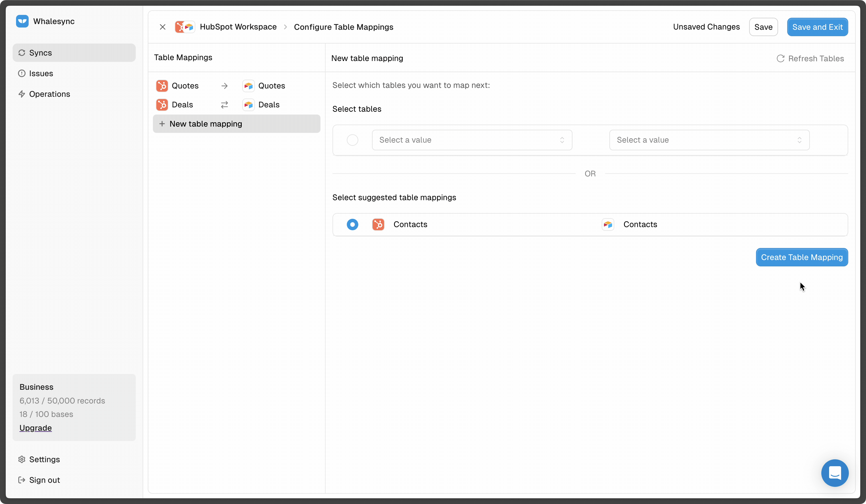Click the HubSpot Workspace breadcrumb
Viewport: 866px width, 504px height.
pyautogui.click(x=238, y=27)
